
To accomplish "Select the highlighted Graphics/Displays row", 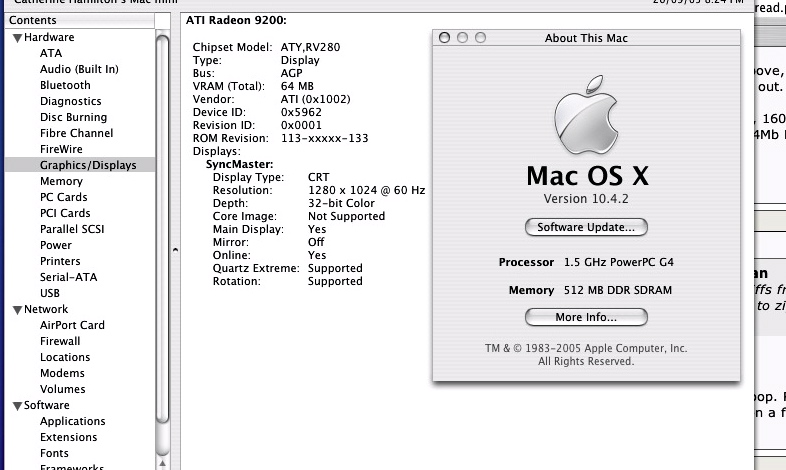I will [80, 165].
